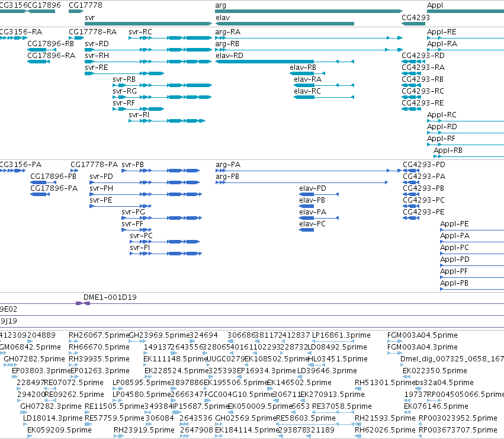
Task: Click transcript svr-RI label
Action: tap(139, 115)
